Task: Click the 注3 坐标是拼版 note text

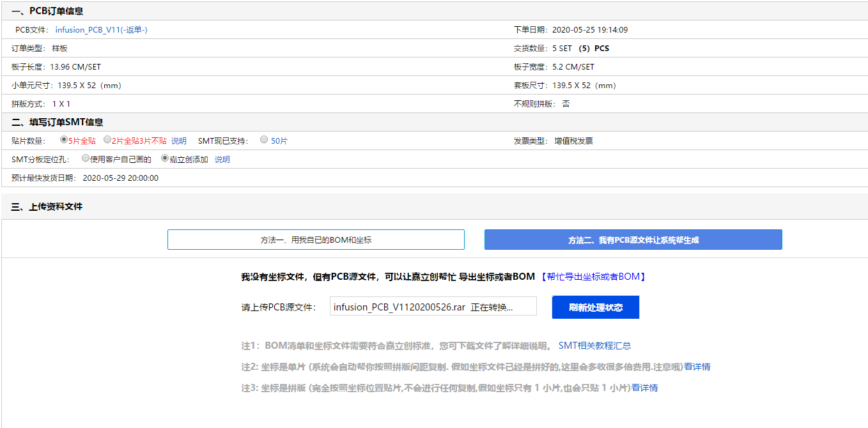Action: (x=436, y=388)
